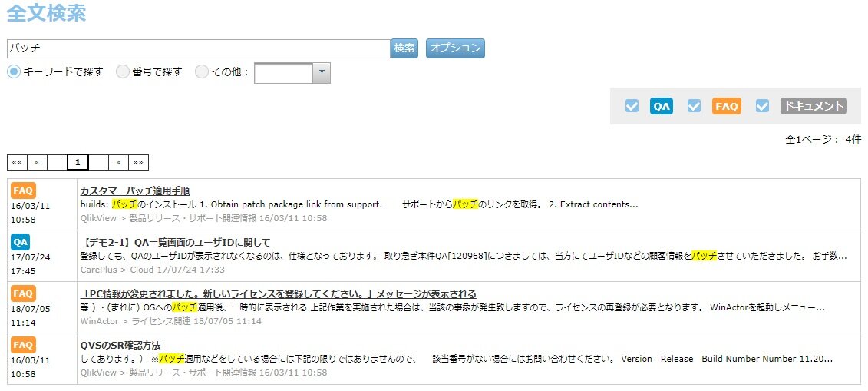Go to the first page with «« button
The height and width of the screenshot is (391, 868).
point(17,162)
